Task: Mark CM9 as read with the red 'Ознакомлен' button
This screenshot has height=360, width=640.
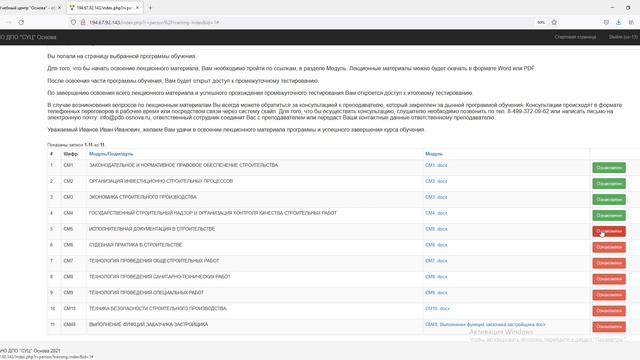Action: pos(609,295)
